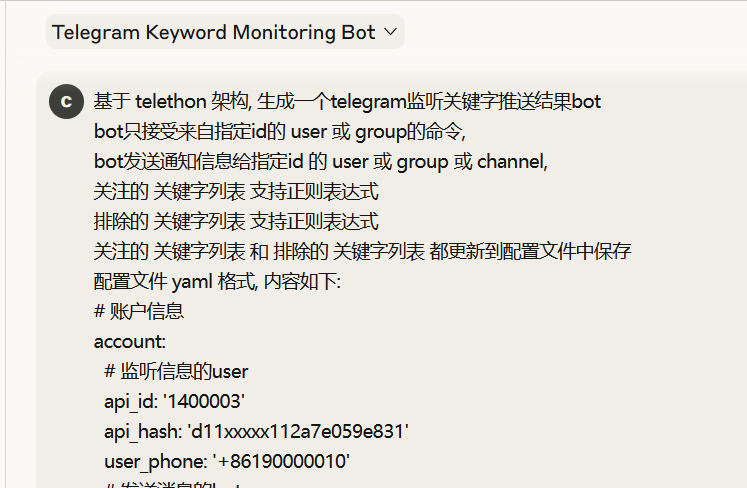Viewport: 747px width, 488px height.
Task: Click the # 监听信息的user comment line
Action: click(x=176, y=372)
